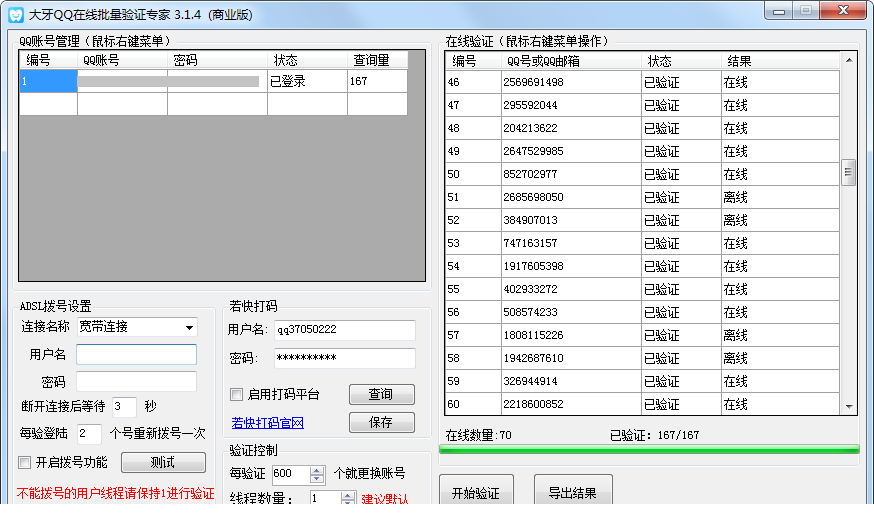The height and width of the screenshot is (527, 874).
Task: Increase the 每验证 600 spinner value
Action: point(317,470)
